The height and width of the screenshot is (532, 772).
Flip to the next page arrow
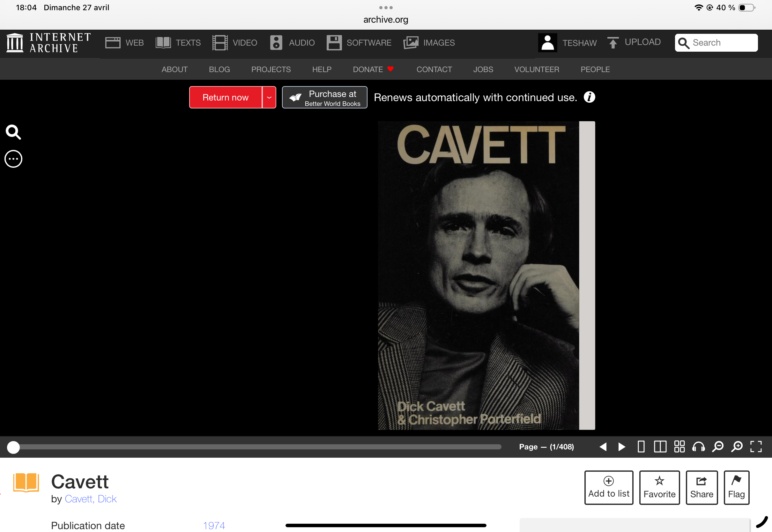(x=622, y=447)
